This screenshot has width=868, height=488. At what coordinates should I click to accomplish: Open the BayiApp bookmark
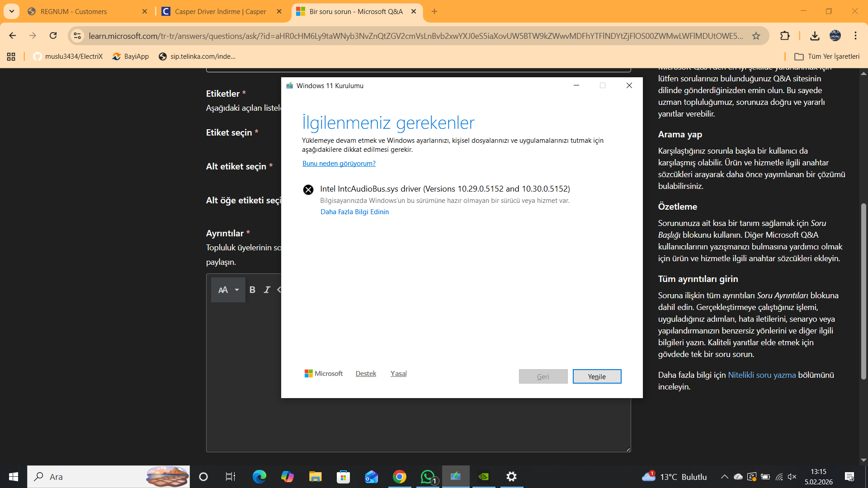(131, 56)
